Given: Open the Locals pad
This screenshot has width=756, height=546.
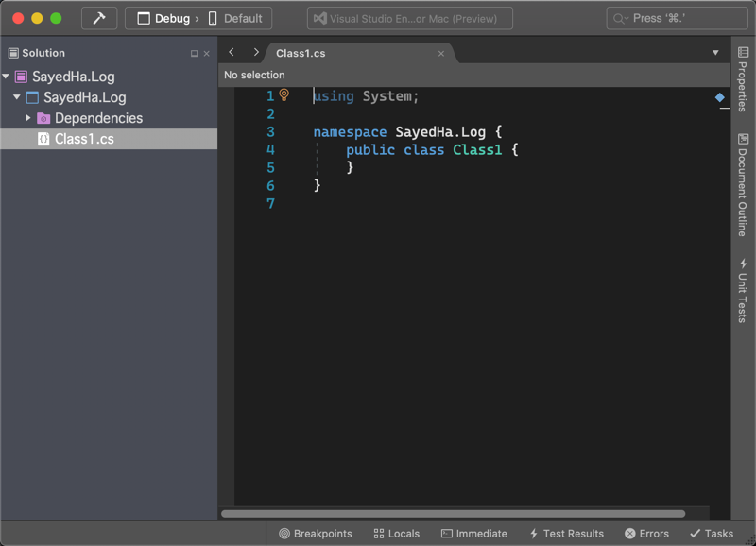Looking at the screenshot, I should 396,534.
